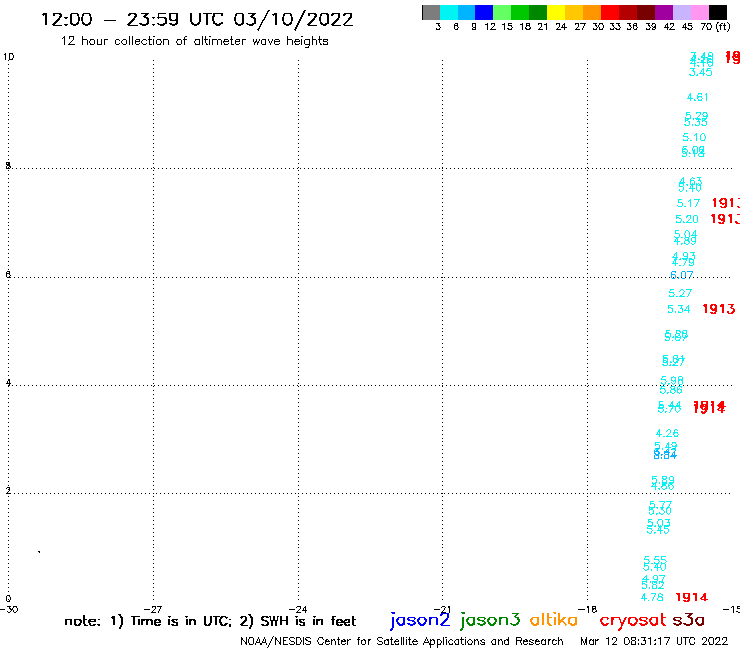Click subtitle "12 hour collection of altimeter wave heights"
The height and width of the screenshot is (650, 740).
point(194,41)
